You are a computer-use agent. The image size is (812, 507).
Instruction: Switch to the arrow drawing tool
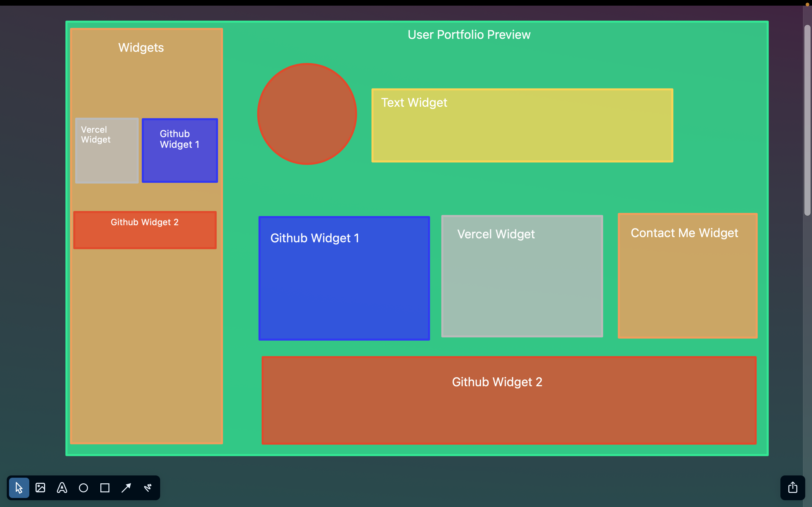[126, 488]
